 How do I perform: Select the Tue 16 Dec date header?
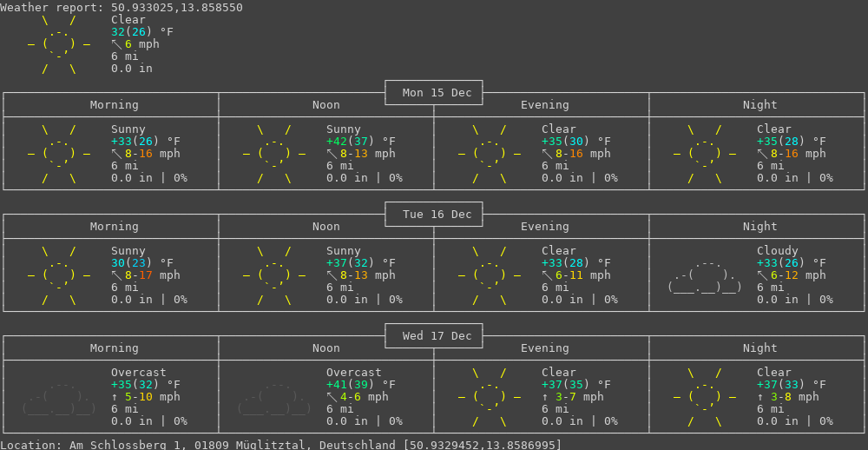tap(434, 215)
